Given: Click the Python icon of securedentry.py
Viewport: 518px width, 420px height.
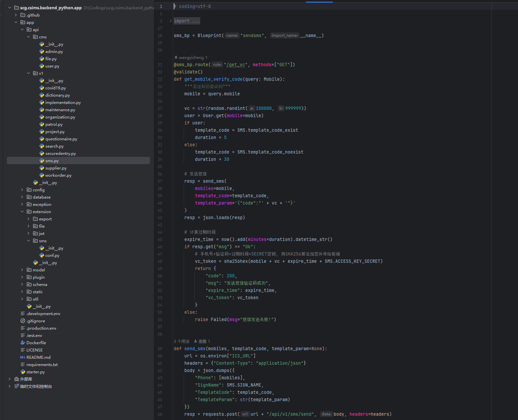Looking at the screenshot, I should [x=42, y=153].
